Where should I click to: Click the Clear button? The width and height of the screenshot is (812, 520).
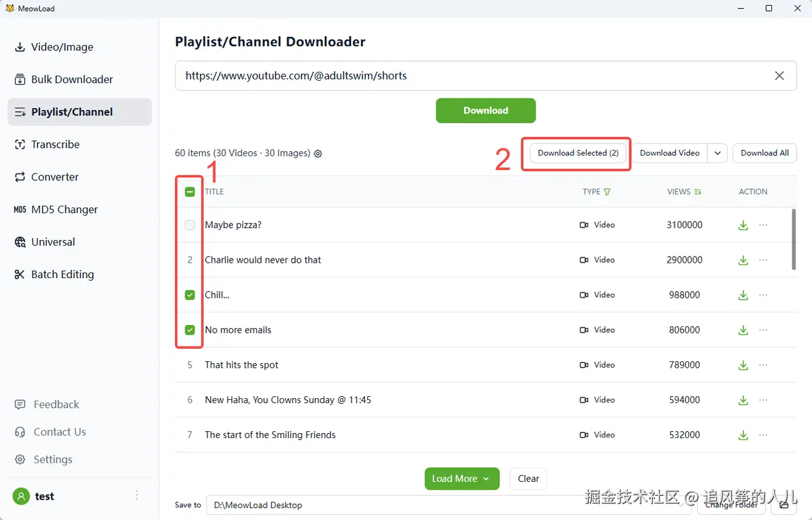coord(528,479)
